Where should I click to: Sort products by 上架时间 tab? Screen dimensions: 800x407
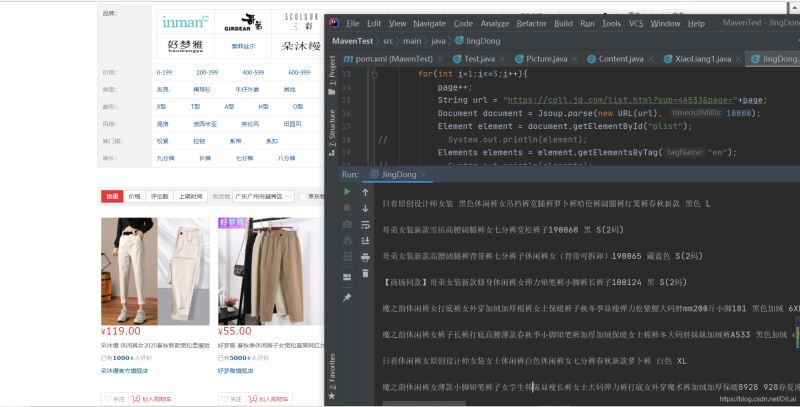190,196
